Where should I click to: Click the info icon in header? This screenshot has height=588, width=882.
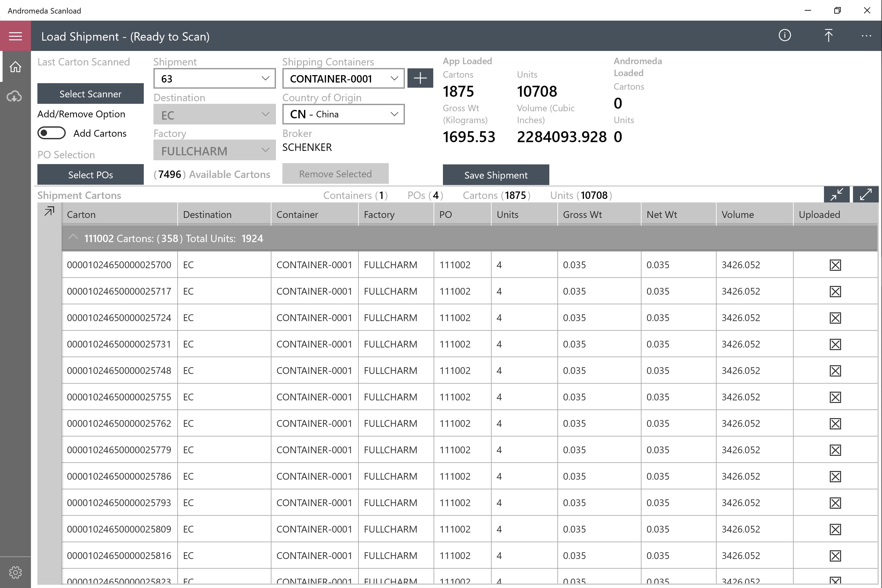[785, 36]
